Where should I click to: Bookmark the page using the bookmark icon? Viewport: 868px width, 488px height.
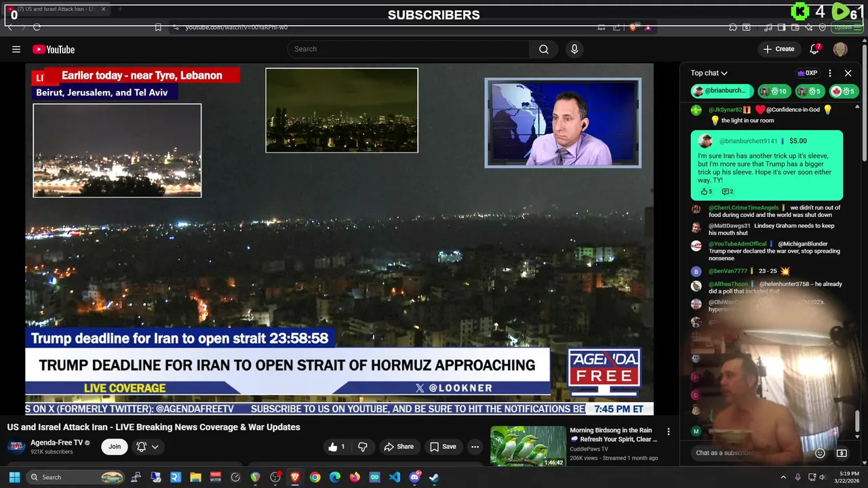[x=158, y=27]
